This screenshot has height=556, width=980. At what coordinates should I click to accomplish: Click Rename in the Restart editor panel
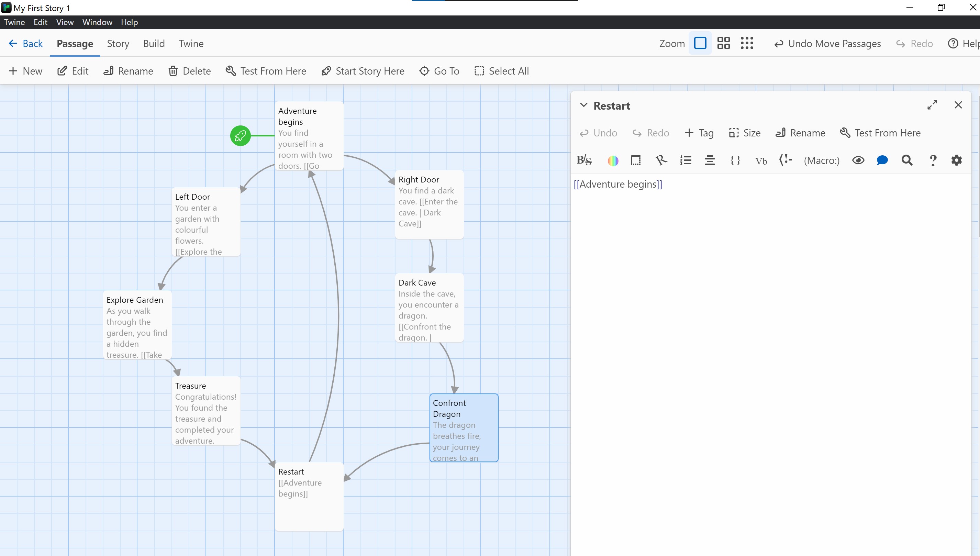tap(800, 133)
